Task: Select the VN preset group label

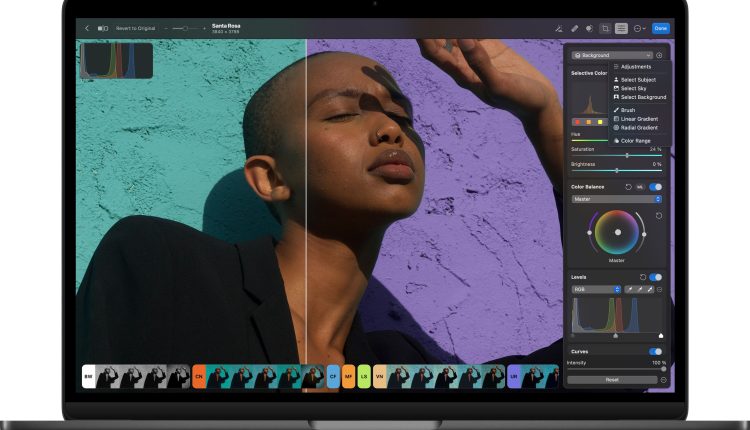Action: (x=380, y=376)
